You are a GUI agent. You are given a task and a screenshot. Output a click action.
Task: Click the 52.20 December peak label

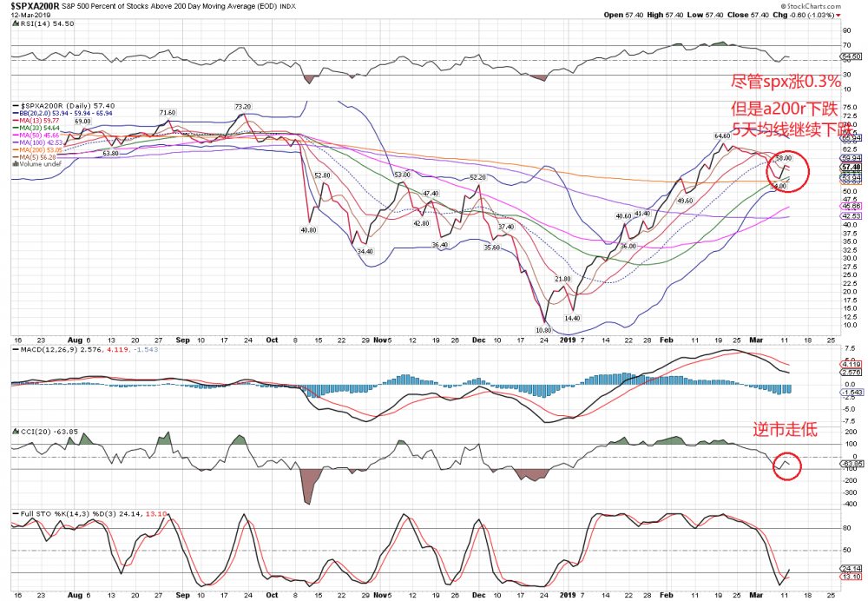point(477,177)
